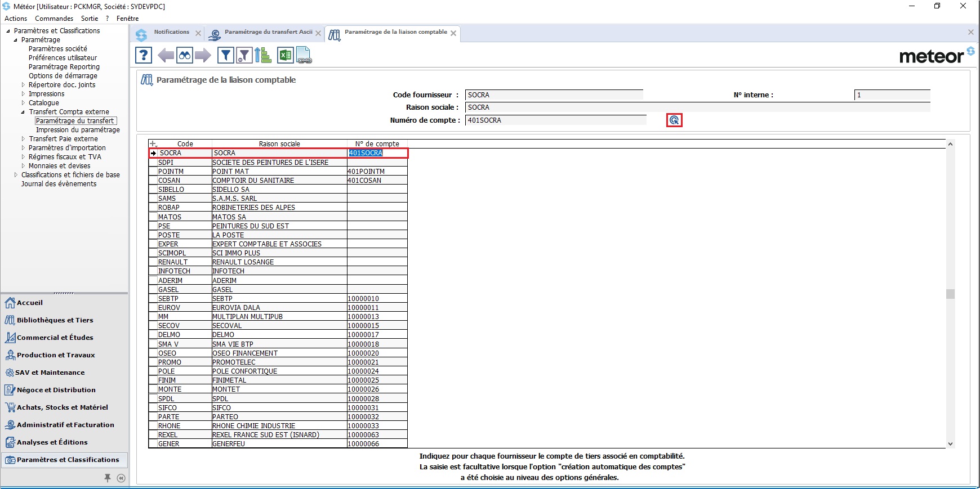The image size is (980, 489).
Task: Sort by the N° de compte column header
Action: click(377, 144)
